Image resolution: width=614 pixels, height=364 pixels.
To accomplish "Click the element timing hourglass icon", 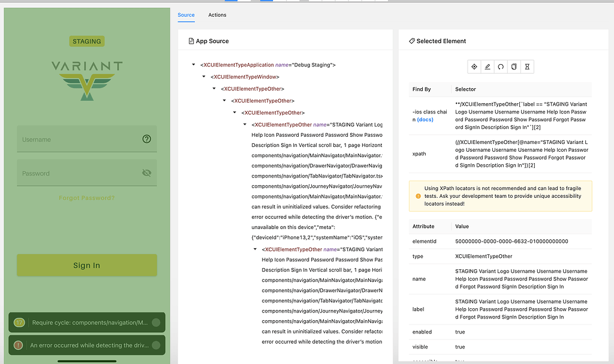I will (527, 67).
